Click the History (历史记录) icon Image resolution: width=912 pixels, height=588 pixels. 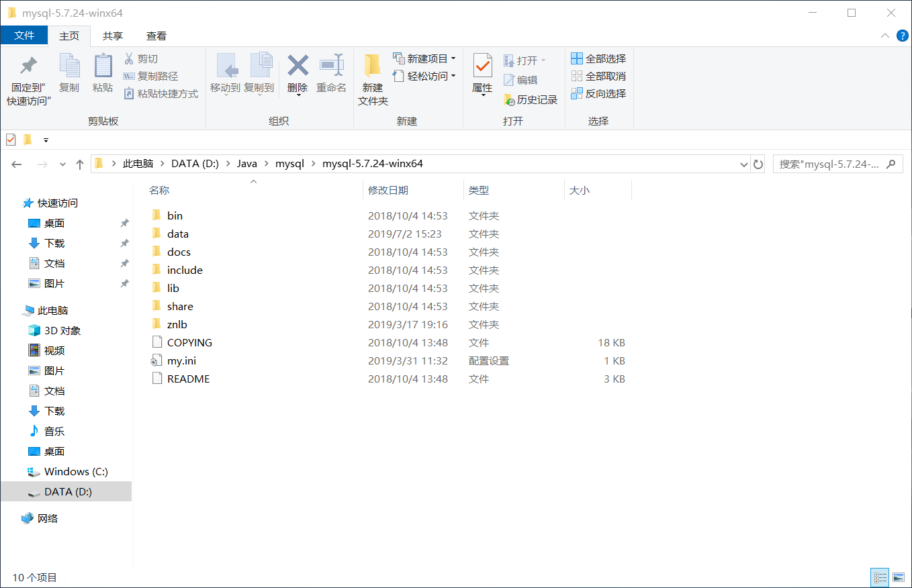click(x=530, y=99)
